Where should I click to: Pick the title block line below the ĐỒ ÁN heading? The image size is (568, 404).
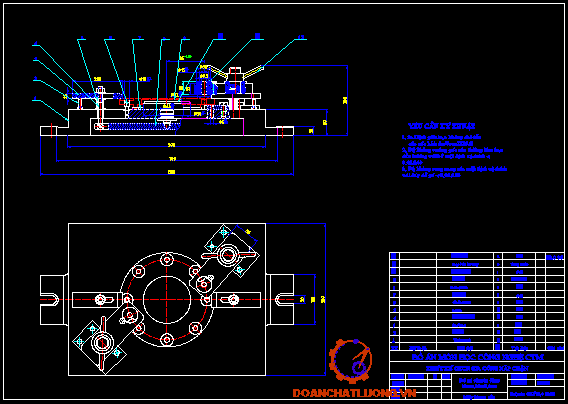477,368
